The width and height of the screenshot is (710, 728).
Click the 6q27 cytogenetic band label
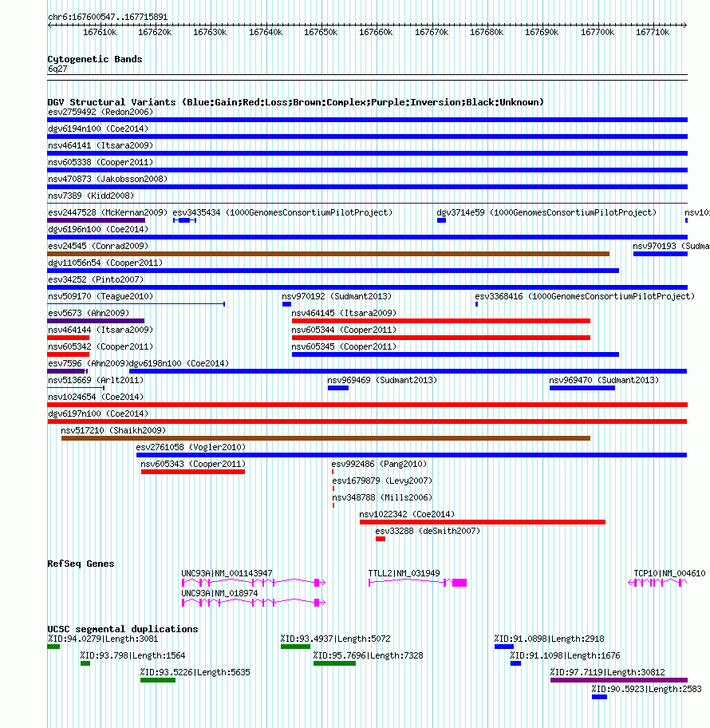[x=57, y=69]
